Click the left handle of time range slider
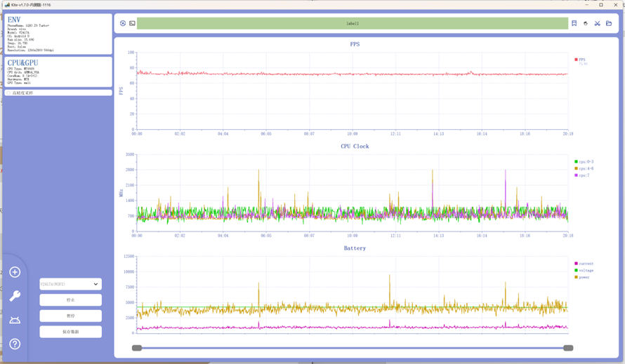Screen dimensions: 625x364 click(x=137, y=348)
